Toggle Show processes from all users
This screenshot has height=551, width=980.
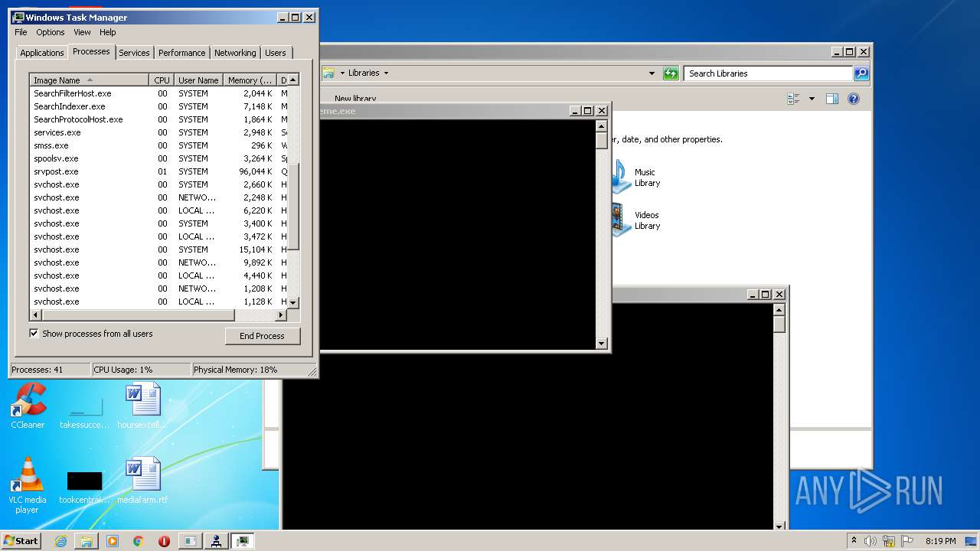click(34, 334)
